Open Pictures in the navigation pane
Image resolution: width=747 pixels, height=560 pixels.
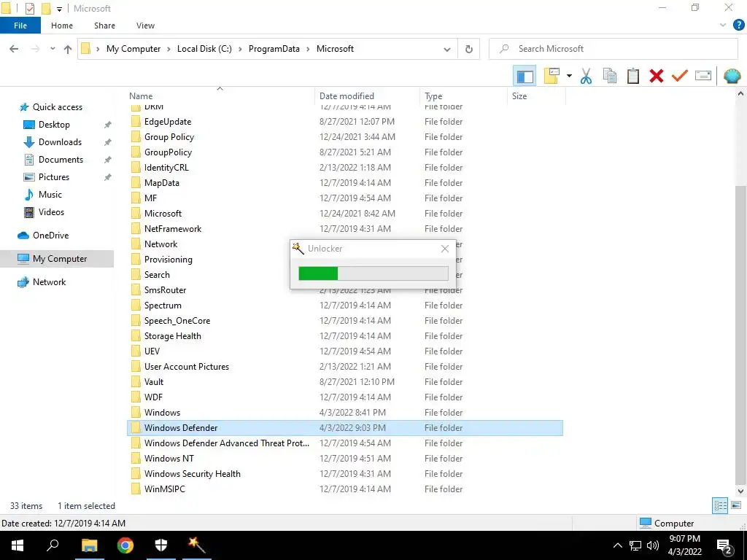click(x=53, y=177)
